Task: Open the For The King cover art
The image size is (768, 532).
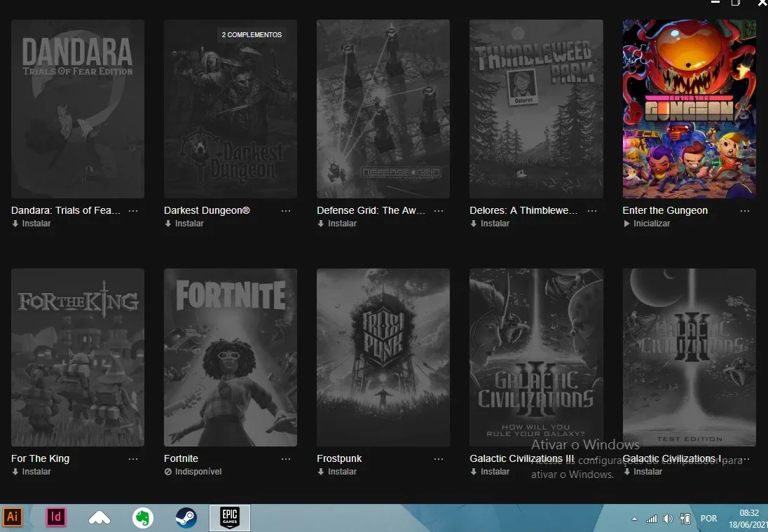Action: (77, 357)
